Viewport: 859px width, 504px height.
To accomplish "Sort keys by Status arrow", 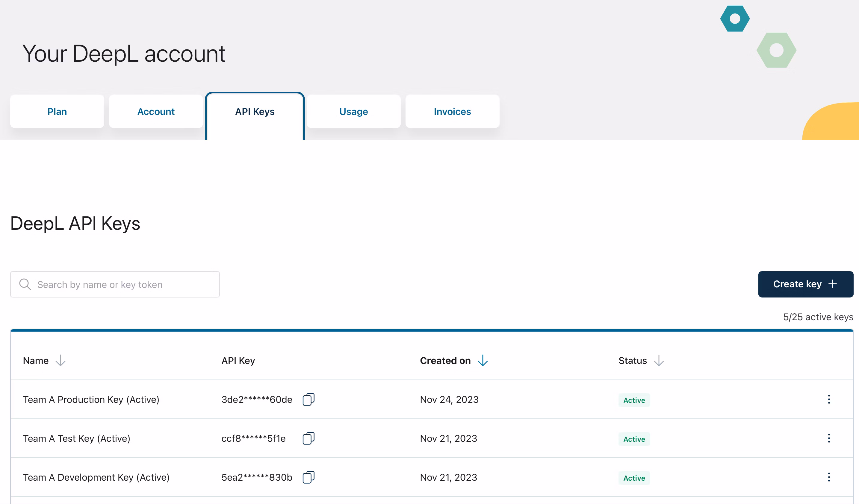I will pos(659,360).
